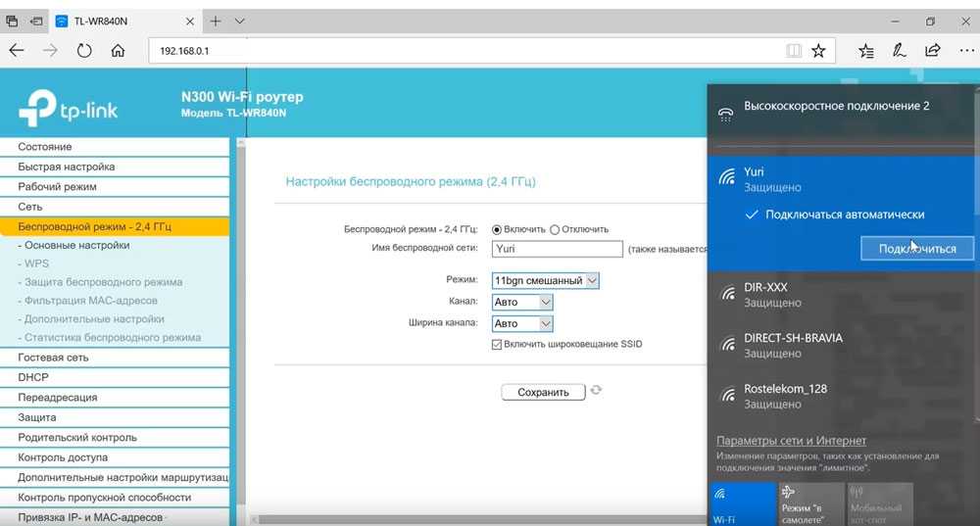Viewport: 980px width, 526px height.
Task: Select the Отключить radio button
Action: (555, 229)
